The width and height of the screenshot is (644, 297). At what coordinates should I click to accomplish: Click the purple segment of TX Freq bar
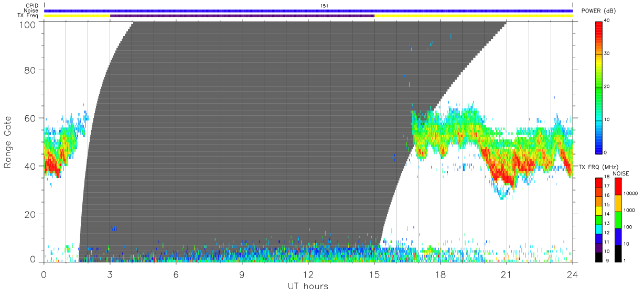click(242, 16)
